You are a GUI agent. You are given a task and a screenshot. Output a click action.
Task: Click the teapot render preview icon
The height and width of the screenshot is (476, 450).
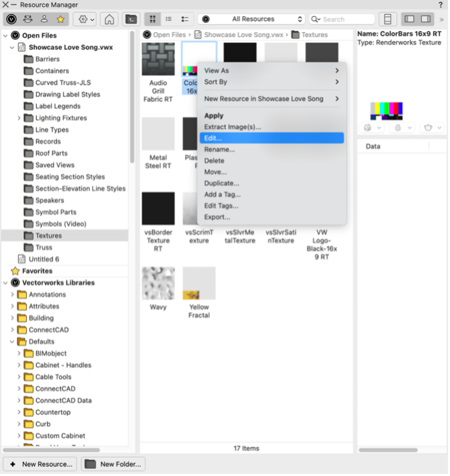[428, 127]
